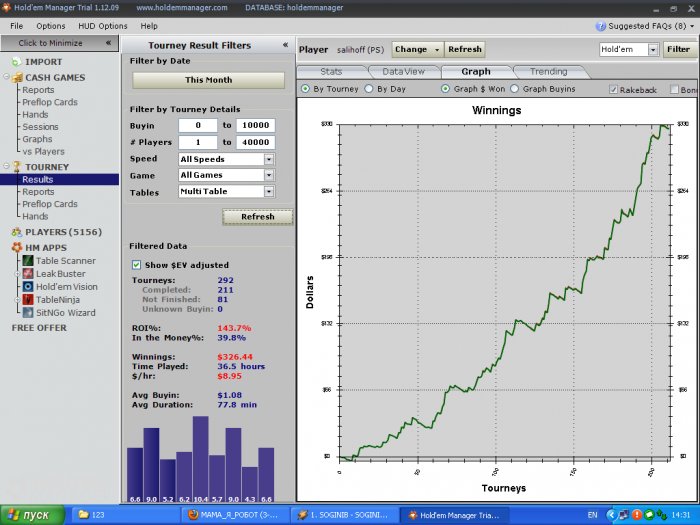Collapse the Tourney Result Filters panel
Viewport: 700px width, 525px height.
pos(285,45)
